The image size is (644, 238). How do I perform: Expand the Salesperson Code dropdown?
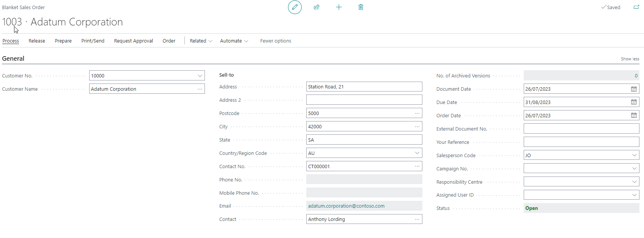pos(634,155)
